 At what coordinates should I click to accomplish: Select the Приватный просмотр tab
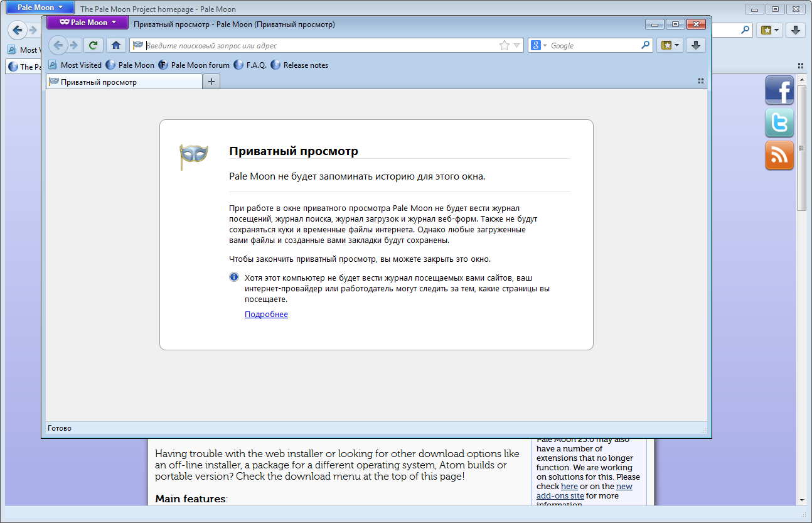coord(124,82)
